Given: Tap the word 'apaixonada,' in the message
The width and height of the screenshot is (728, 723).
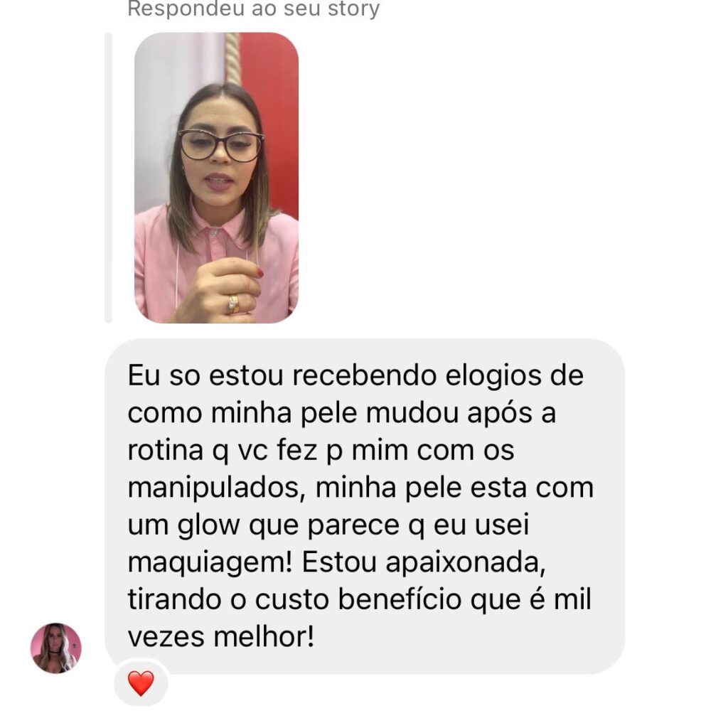Looking at the screenshot, I should point(466,563).
